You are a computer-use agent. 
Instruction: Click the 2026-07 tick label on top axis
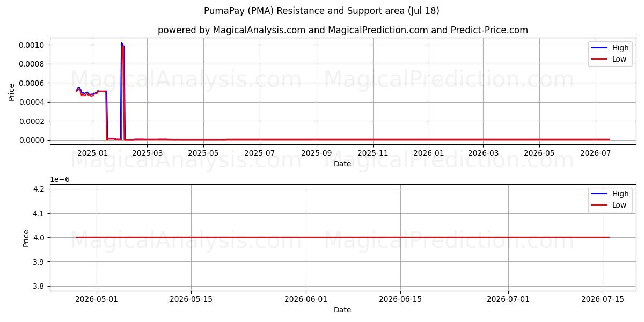(596, 153)
